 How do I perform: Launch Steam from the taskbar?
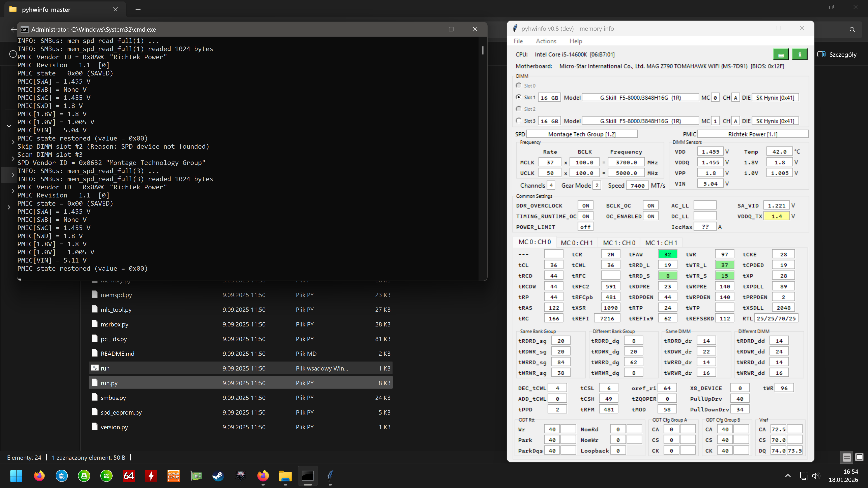click(x=218, y=476)
